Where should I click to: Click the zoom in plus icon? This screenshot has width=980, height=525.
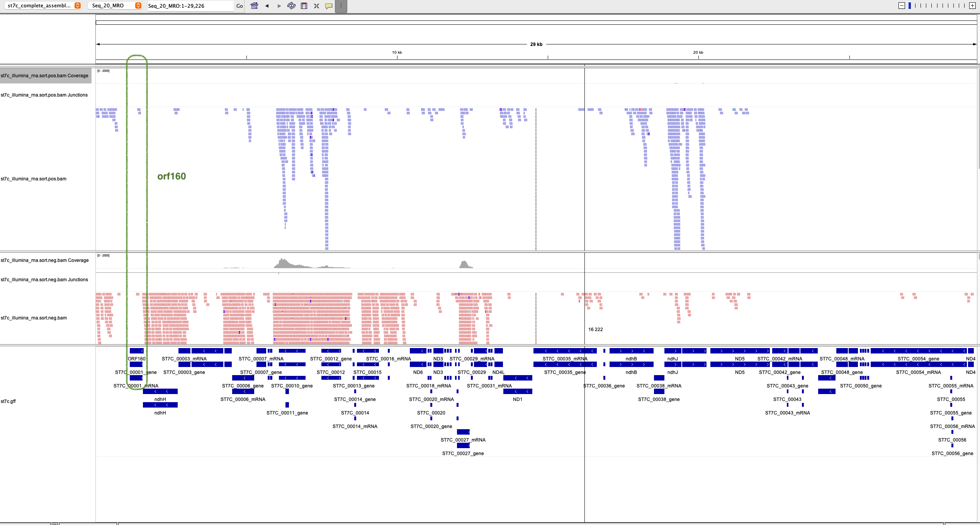[972, 5]
